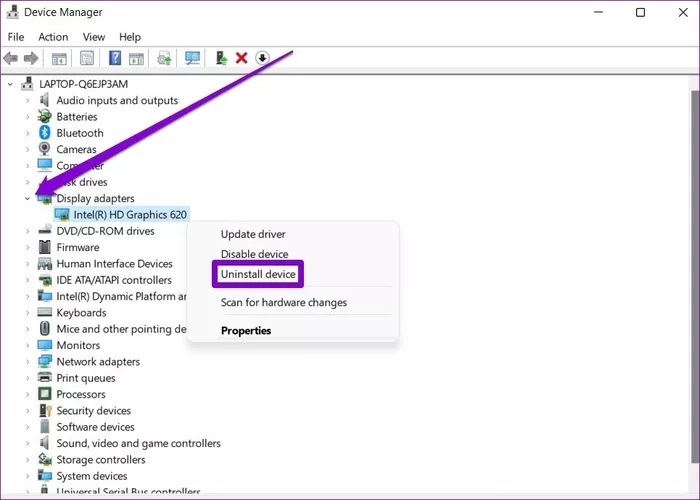This screenshot has width=700, height=500.
Task: Click the Audio inputs and outputs speaker icon
Action: [x=44, y=100]
